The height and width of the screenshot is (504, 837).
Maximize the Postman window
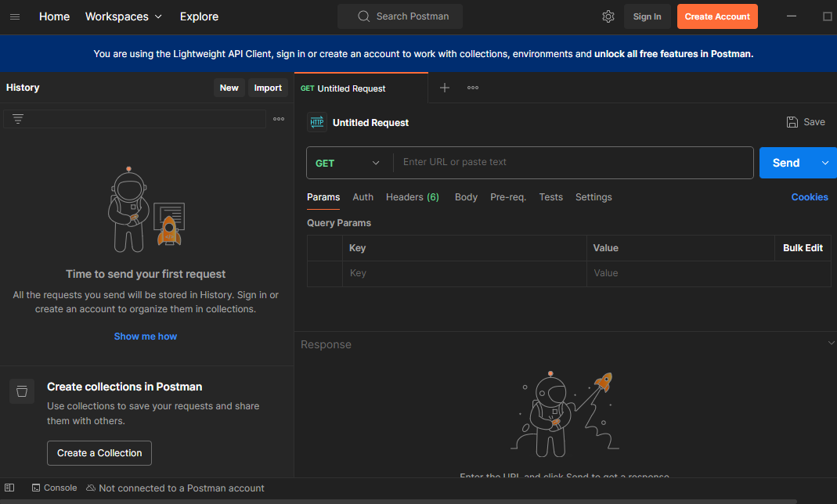[827, 16]
